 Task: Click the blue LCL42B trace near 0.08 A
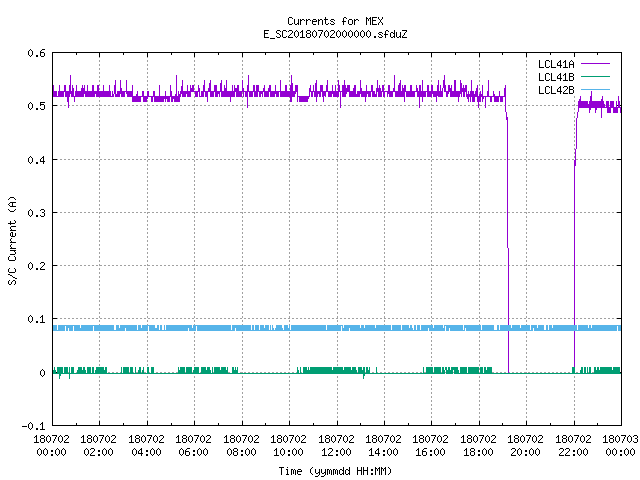pyautogui.click(x=337, y=328)
